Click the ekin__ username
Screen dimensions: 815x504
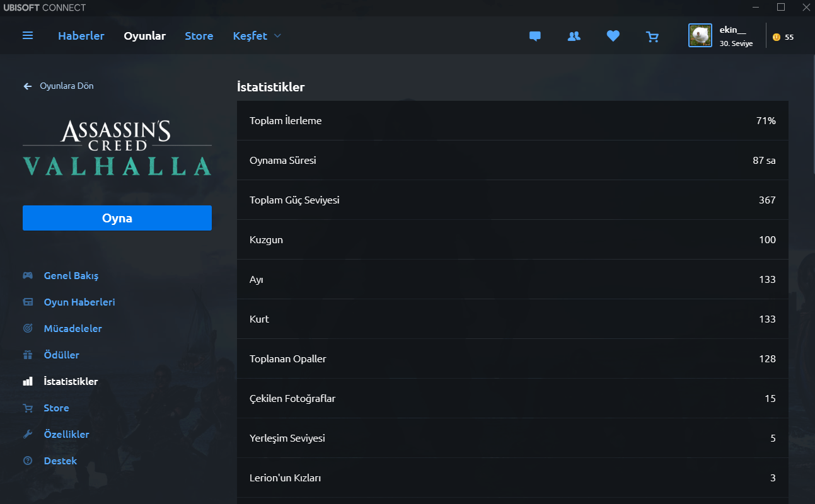(732, 30)
